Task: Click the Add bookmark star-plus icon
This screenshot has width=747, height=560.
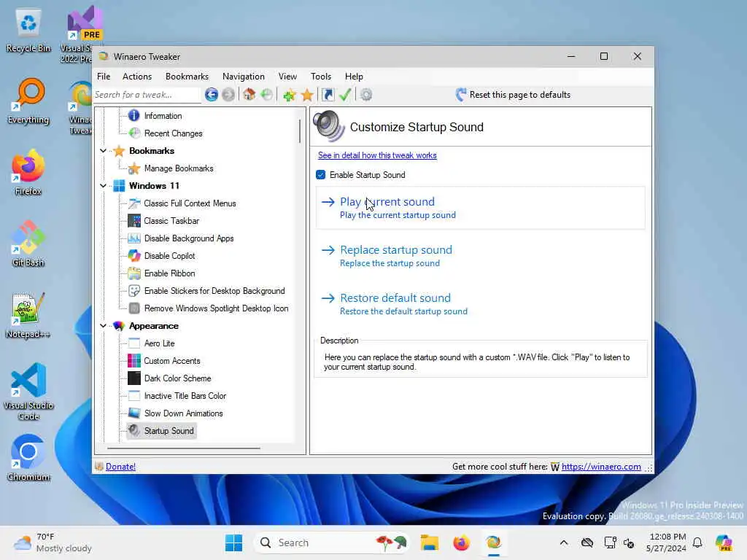Action: [289, 95]
